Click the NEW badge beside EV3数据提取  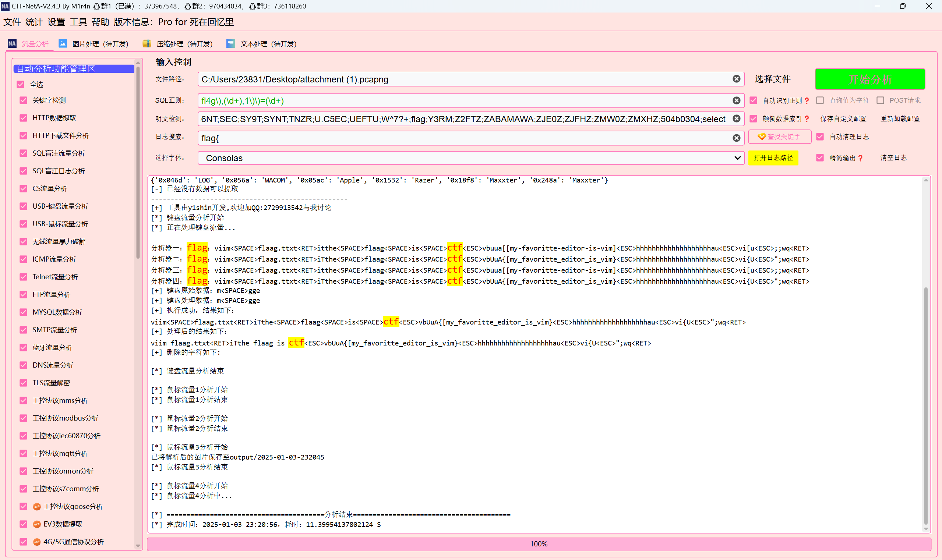[x=36, y=524]
